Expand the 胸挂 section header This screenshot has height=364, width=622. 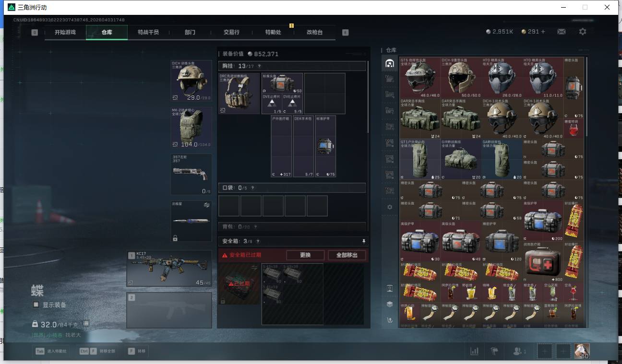pos(292,66)
